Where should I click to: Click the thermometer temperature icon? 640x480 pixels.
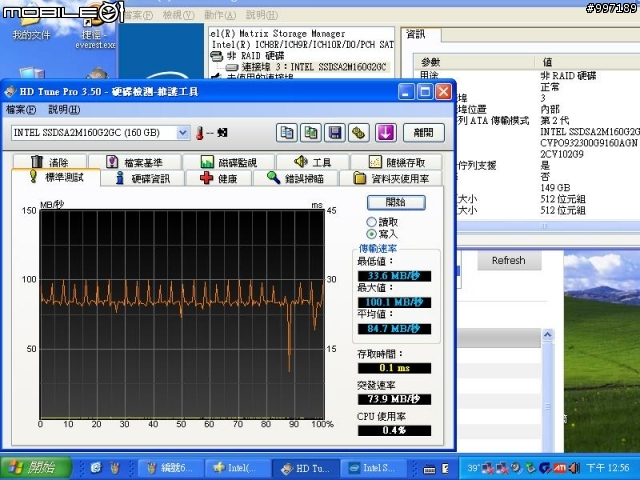coord(200,133)
